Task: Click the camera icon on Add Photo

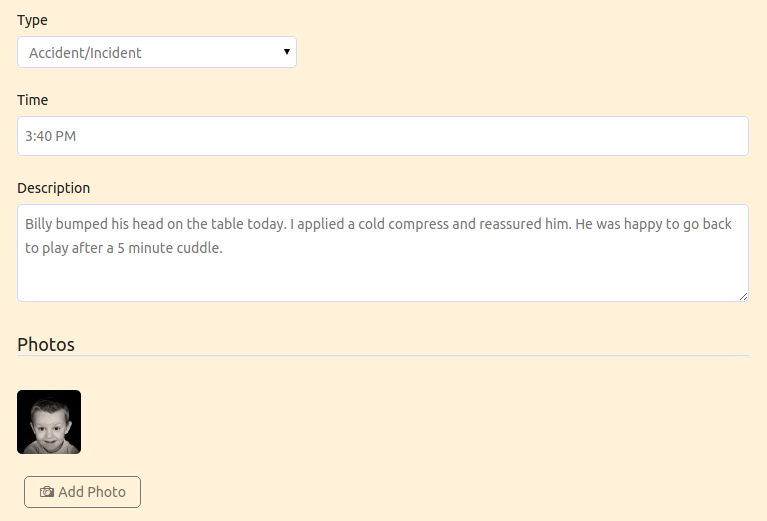Action: (47, 492)
